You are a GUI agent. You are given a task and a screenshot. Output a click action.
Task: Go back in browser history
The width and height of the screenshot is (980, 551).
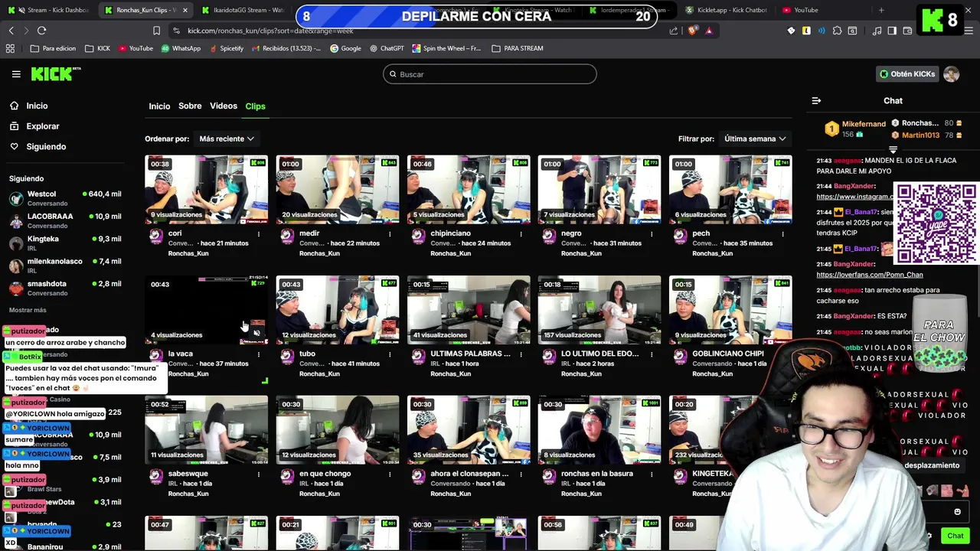11,31
